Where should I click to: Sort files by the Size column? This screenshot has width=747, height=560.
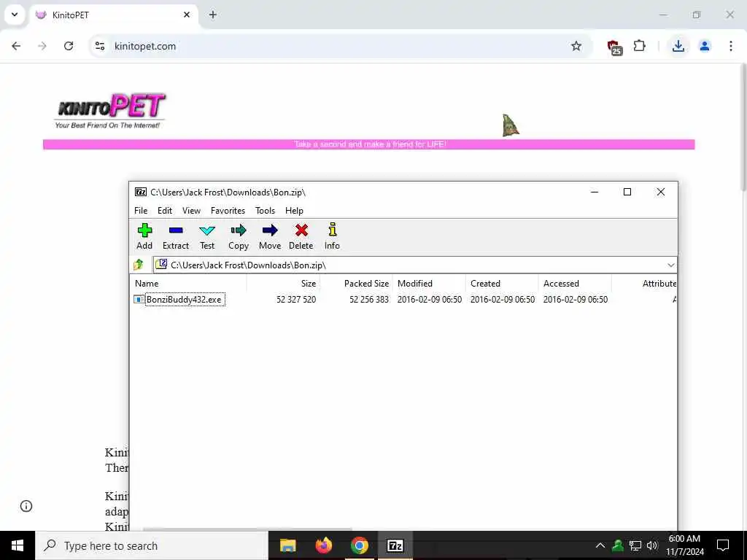click(284, 284)
